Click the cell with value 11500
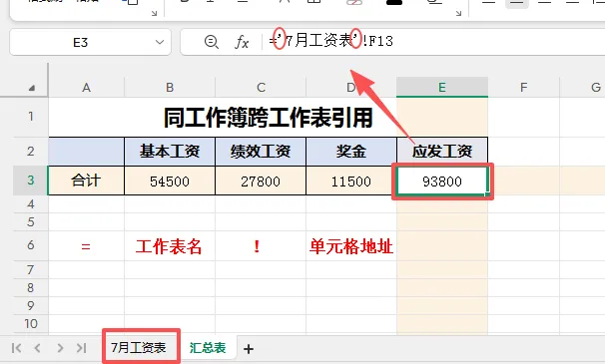605x364 pixels. 351,181
